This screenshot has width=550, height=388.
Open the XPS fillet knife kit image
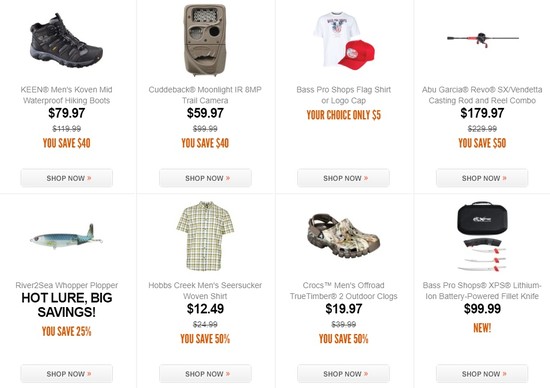(482, 236)
